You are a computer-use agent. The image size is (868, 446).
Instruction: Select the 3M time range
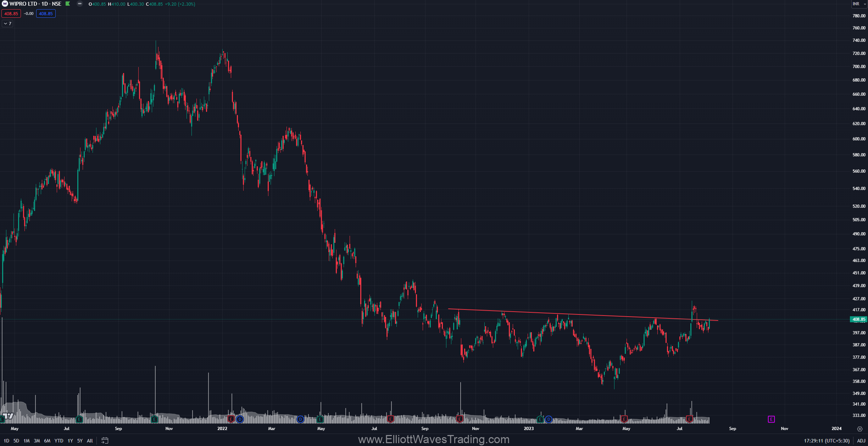(x=37, y=441)
